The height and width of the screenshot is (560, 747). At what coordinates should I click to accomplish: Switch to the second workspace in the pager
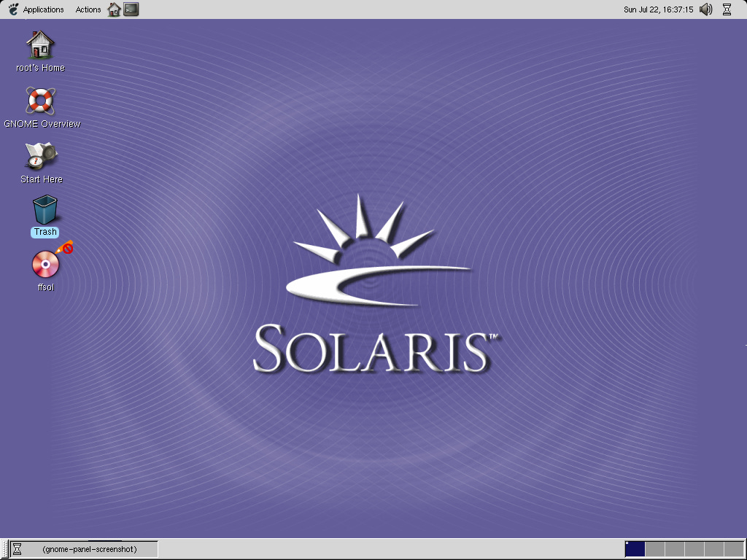point(654,549)
